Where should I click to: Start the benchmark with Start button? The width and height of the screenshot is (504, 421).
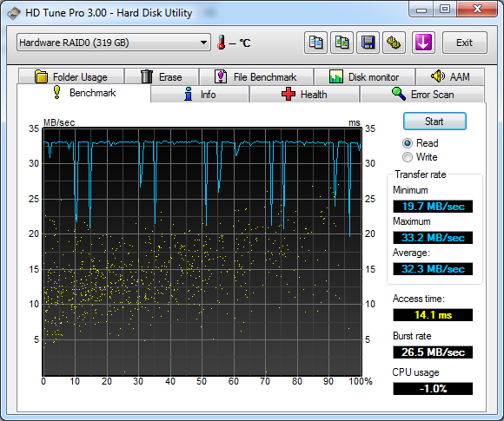tap(434, 122)
